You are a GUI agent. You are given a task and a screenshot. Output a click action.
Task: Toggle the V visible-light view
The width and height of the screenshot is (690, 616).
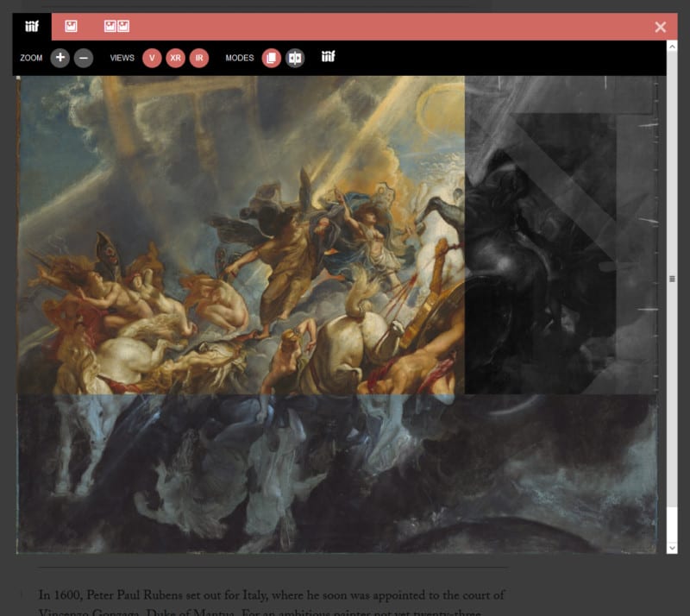[152, 58]
